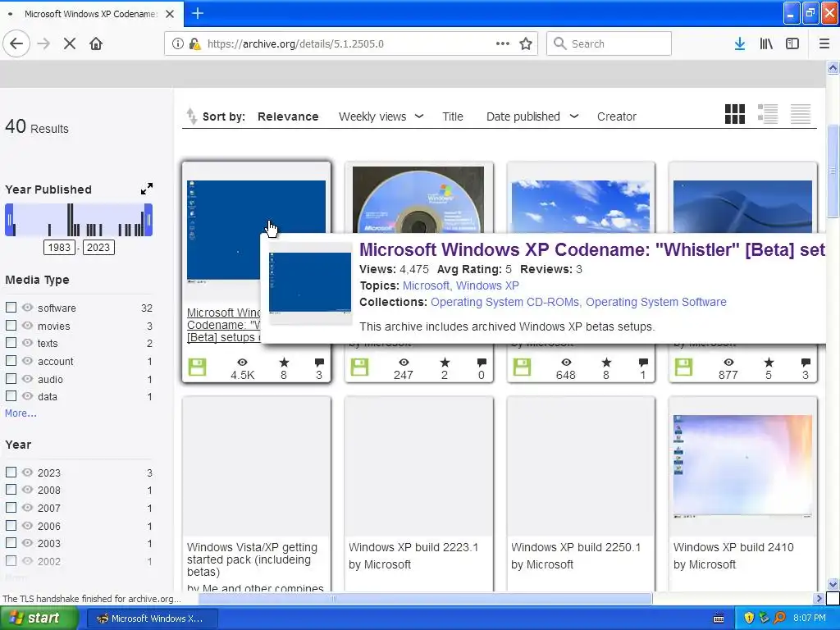840x630 pixels.
Task: Check the audio media type box
Action: click(x=11, y=378)
